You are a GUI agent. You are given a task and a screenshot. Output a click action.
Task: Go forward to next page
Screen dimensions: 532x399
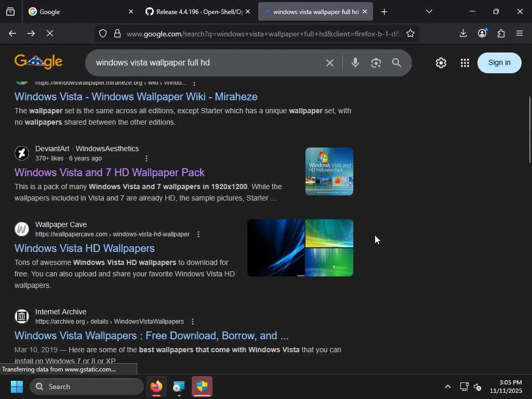[31, 33]
